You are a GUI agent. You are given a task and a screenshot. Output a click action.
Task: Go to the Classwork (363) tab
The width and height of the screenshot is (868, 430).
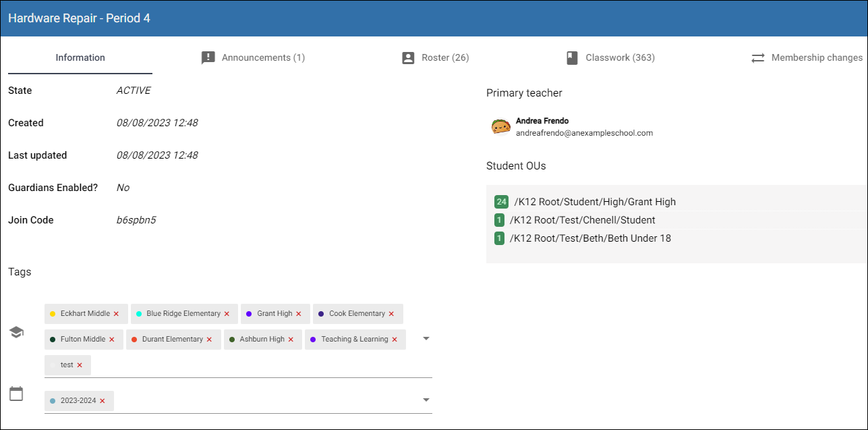pos(610,57)
